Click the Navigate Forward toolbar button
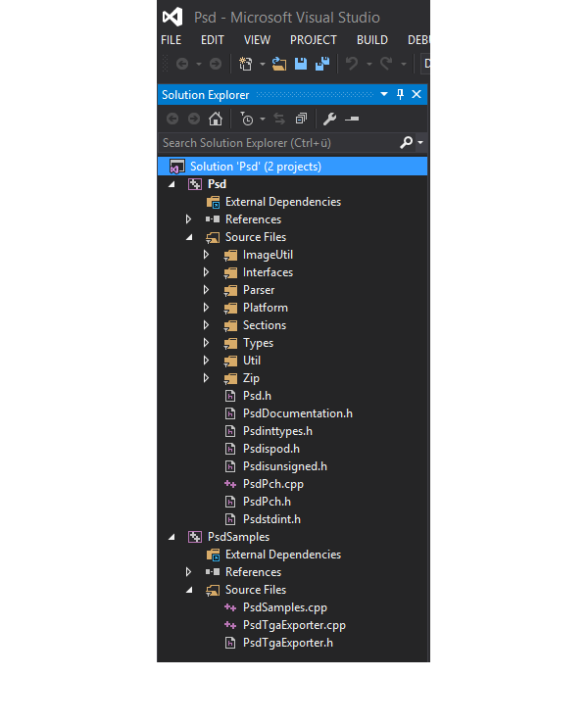 point(216,64)
